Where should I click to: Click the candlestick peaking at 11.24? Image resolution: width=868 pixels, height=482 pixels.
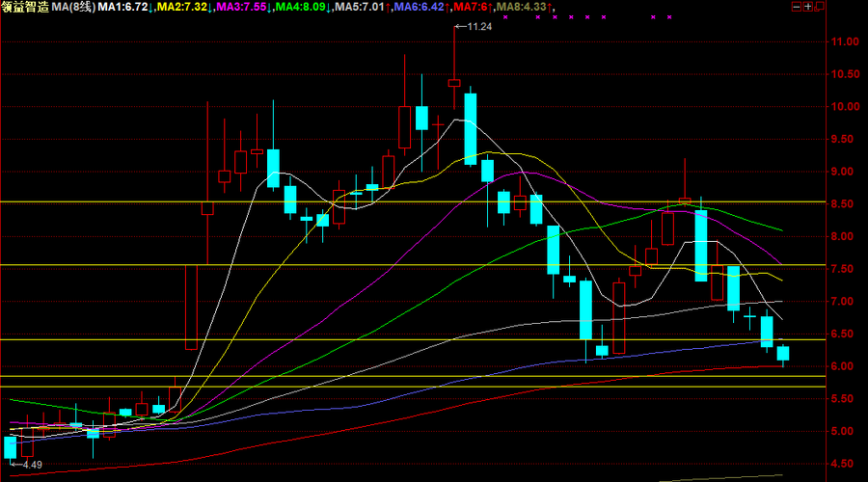[x=454, y=83]
